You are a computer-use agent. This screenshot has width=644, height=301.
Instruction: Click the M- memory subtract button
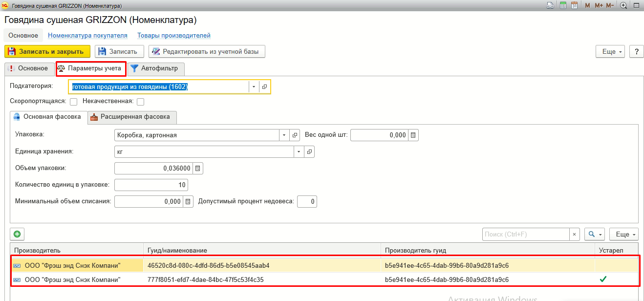pyautogui.click(x=610, y=5)
